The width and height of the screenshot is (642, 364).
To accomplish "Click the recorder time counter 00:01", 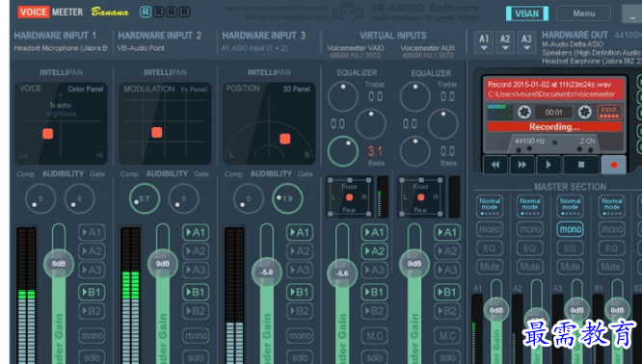I will [x=554, y=112].
